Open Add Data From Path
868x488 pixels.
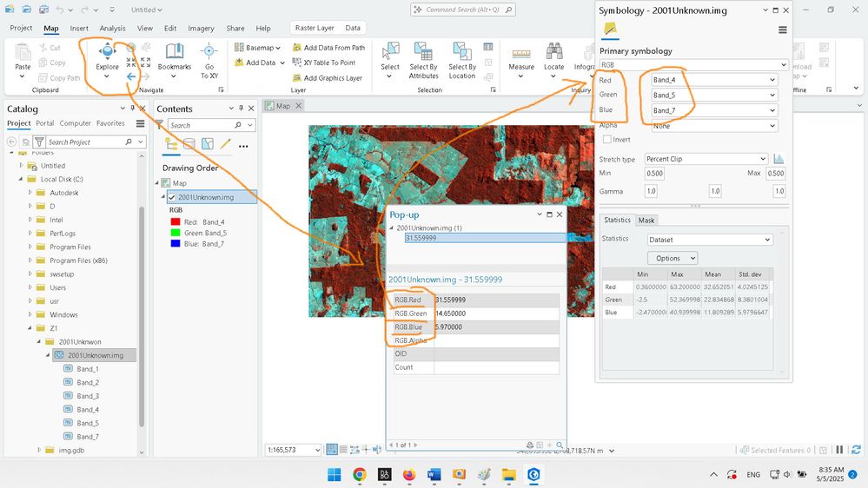pyautogui.click(x=328, y=48)
